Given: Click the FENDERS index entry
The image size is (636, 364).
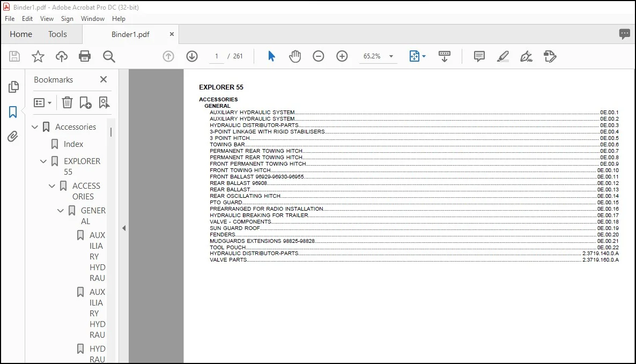Looking at the screenshot, I should 222,235.
